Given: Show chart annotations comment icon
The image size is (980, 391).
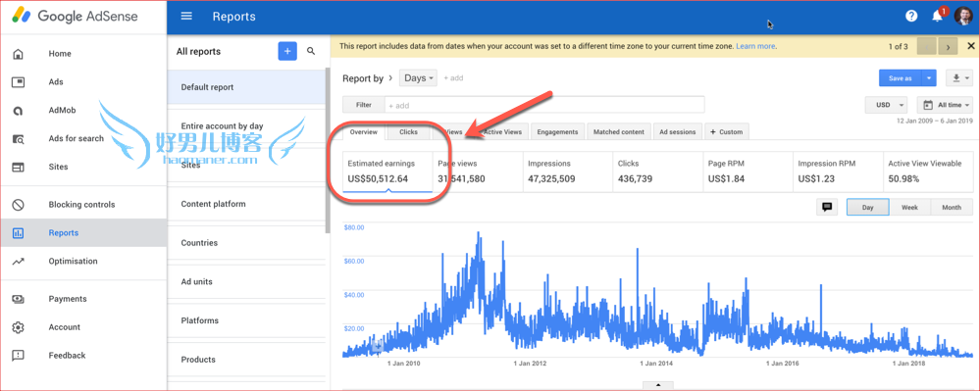Looking at the screenshot, I should 827,208.
